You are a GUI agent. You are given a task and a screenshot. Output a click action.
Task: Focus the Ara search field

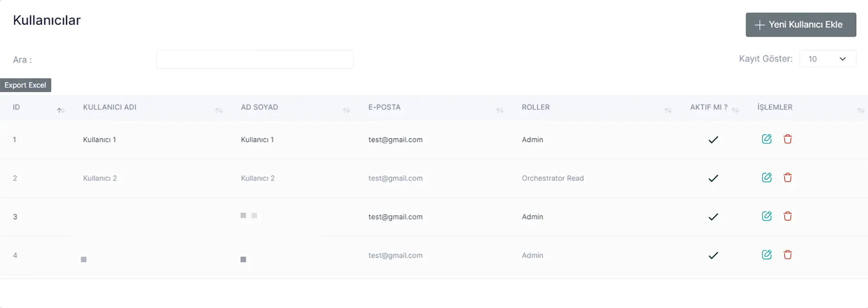255,59
